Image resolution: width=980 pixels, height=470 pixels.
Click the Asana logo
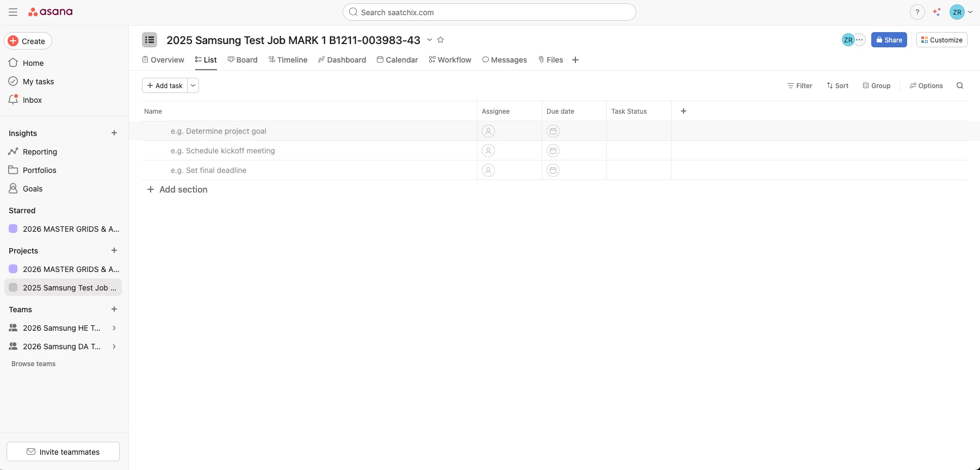(x=50, y=12)
